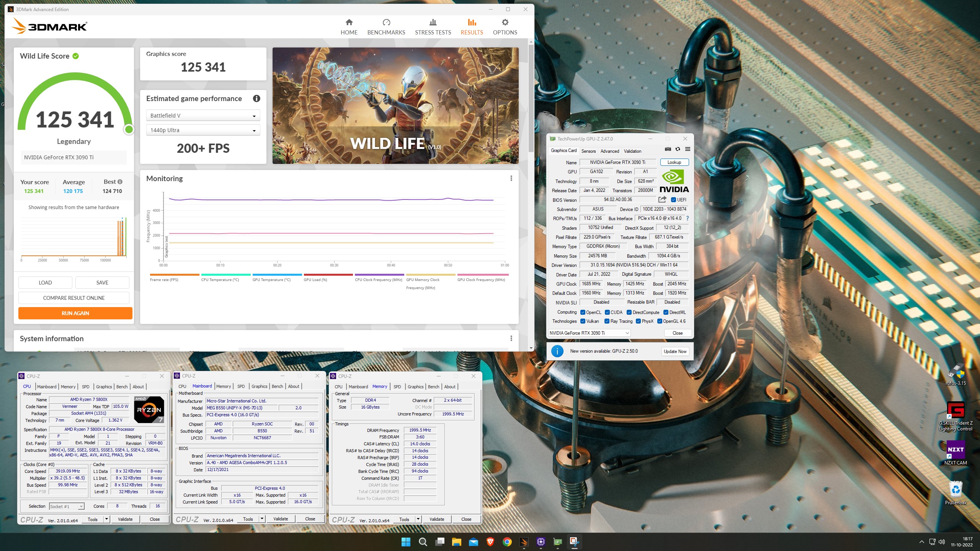Expand Tools dropdown arrow in CPU-Z Memory window
This screenshot has height=551, width=980.
tap(418, 519)
